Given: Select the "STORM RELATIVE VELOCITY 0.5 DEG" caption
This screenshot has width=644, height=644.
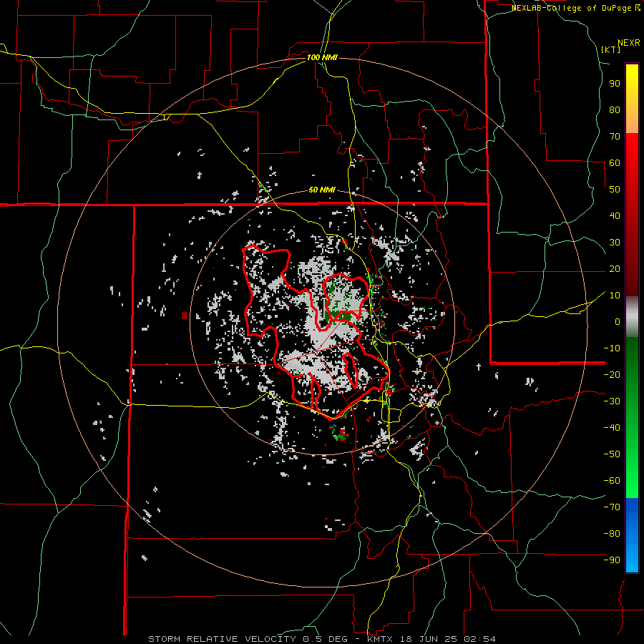Looking at the screenshot, I should pos(248,639).
